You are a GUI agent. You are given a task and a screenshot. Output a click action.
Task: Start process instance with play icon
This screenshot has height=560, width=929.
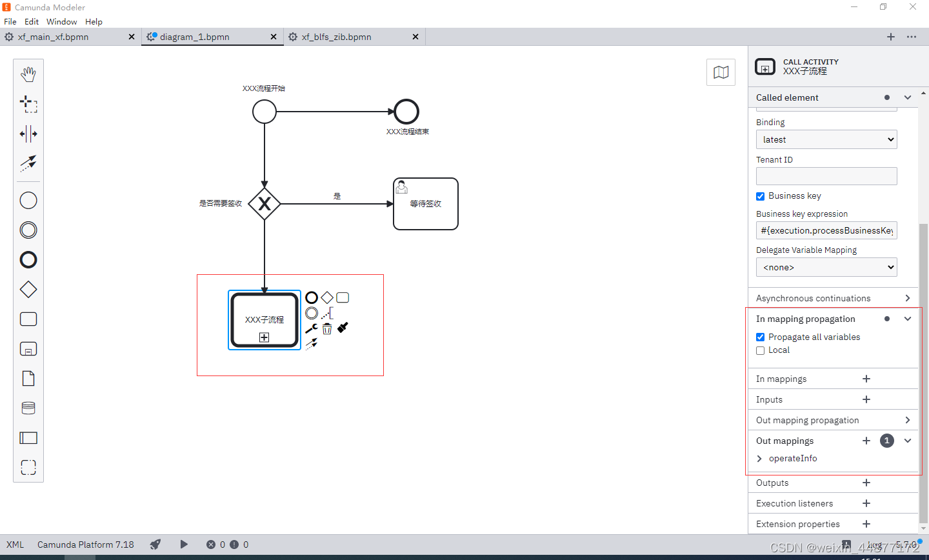(184, 545)
